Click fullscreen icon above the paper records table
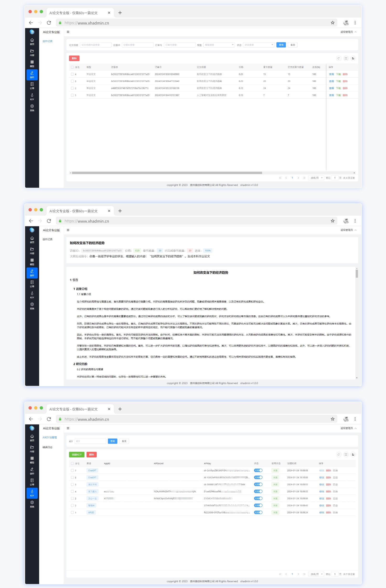This screenshot has height=588, width=386. [346, 58]
